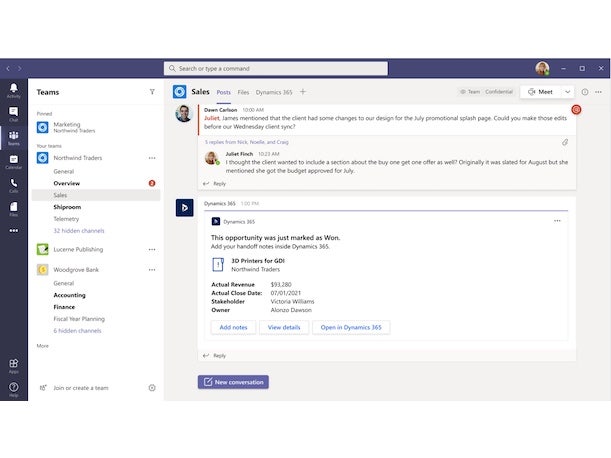Expand 32 hidden channels list
611x458 pixels.
pos(78,230)
